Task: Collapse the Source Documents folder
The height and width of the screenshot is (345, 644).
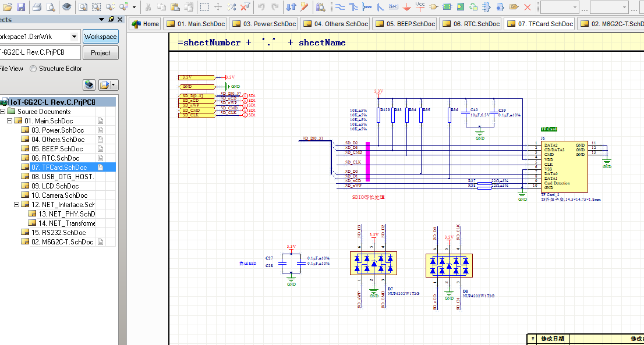Action: tap(2, 111)
